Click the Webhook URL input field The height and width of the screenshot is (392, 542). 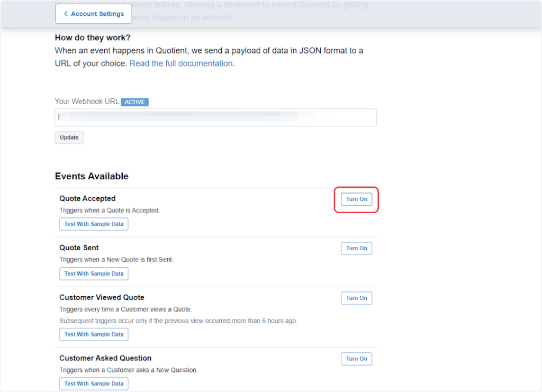click(215, 117)
